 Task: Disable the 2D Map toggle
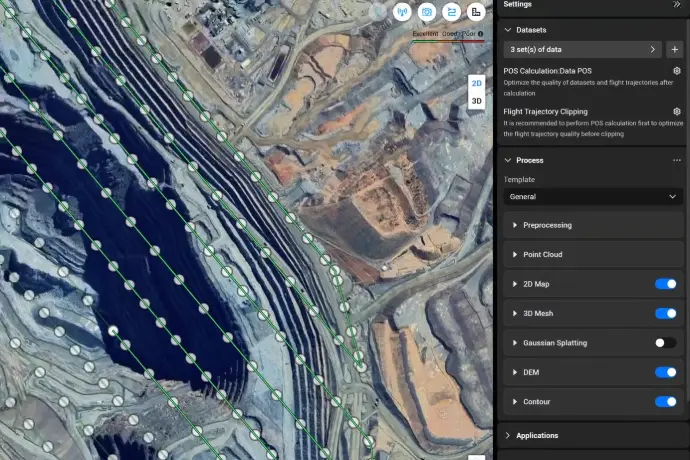click(x=665, y=284)
